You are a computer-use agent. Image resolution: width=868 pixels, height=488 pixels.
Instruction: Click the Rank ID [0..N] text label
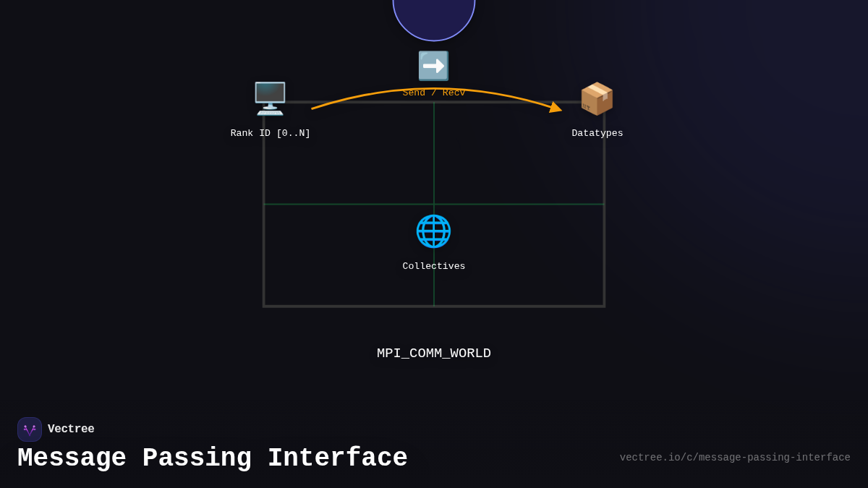click(270, 132)
